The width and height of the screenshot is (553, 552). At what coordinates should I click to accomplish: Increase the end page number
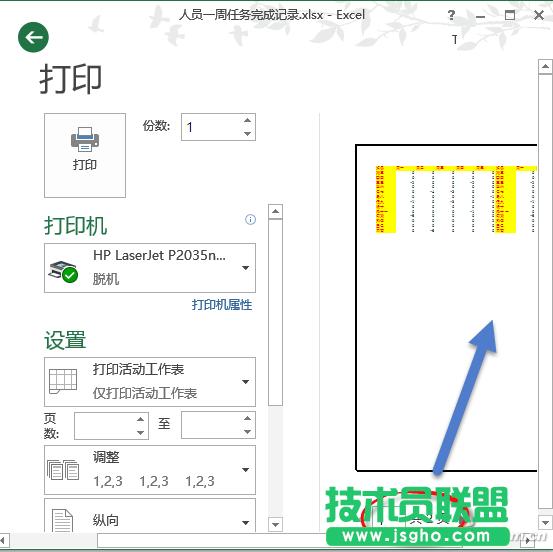tap(247, 418)
